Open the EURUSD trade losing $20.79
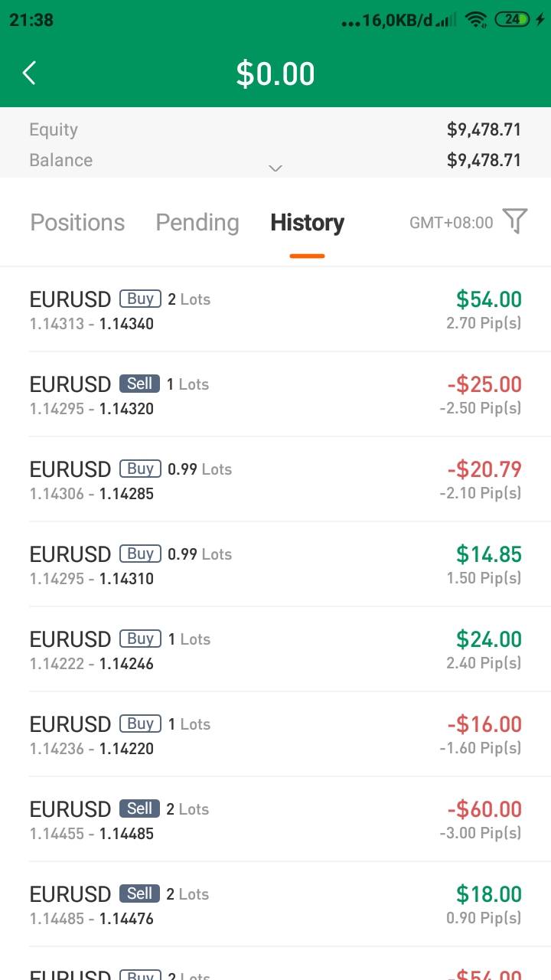 (x=275, y=480)
